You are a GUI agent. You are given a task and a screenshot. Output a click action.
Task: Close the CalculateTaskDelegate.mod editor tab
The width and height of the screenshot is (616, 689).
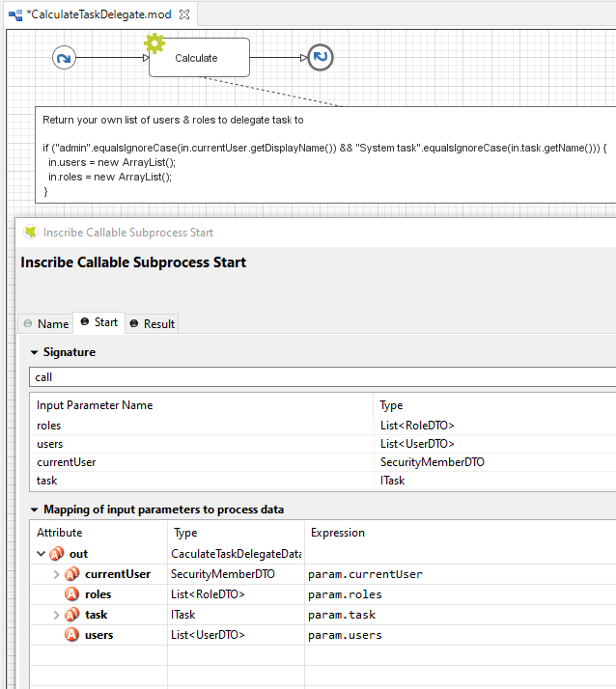pyautogui.click(x=185, y=14)
